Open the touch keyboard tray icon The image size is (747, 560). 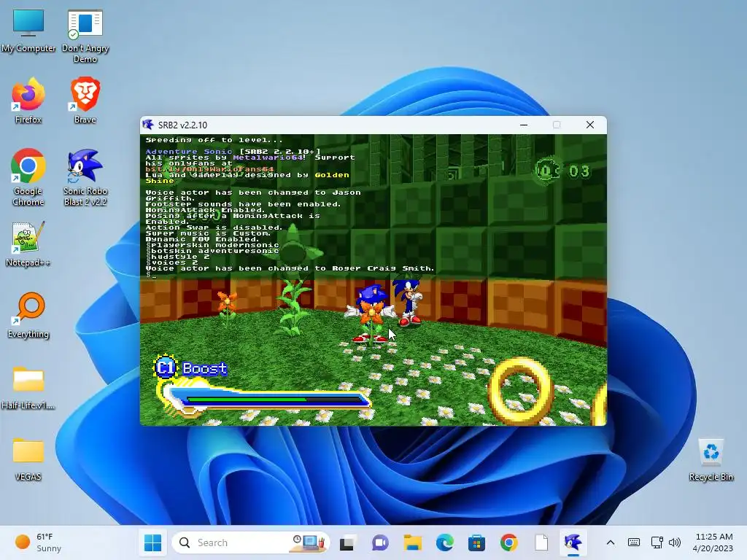coord(634,542)
